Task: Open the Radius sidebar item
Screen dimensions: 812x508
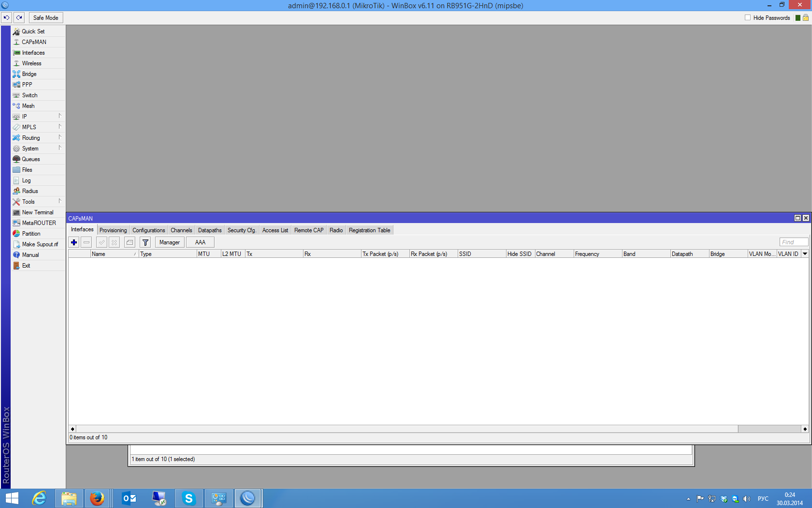Action: 38,191
